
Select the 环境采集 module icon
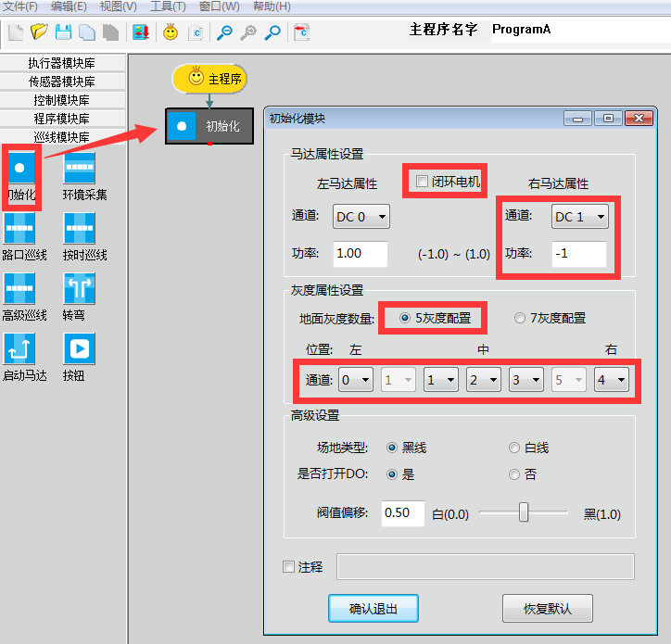pos(80,168)
